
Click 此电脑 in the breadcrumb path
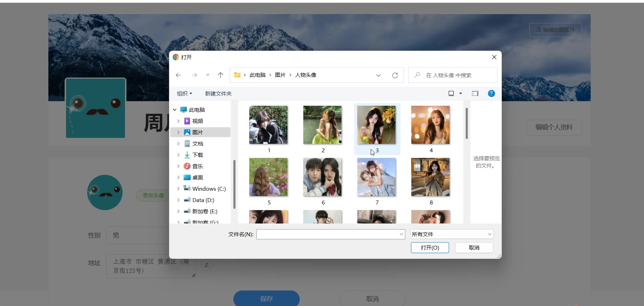tap(257, 75)
